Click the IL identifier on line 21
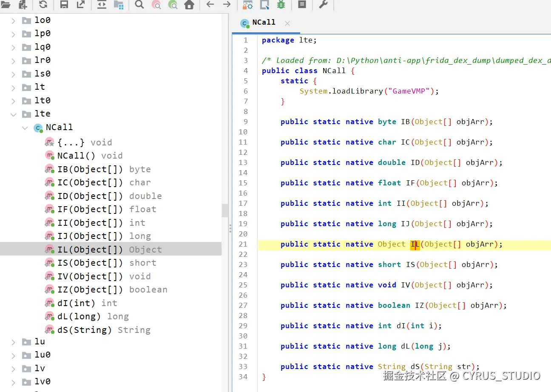Screen dimensions: 551x392 tap(415, 244)
